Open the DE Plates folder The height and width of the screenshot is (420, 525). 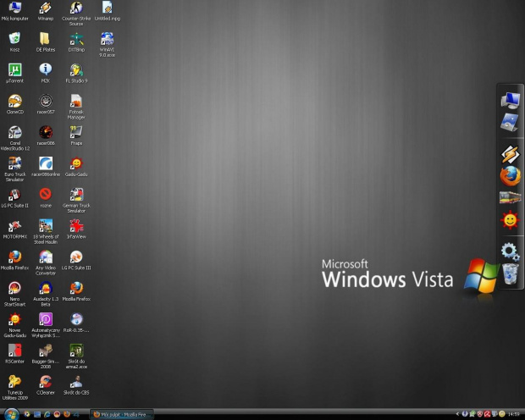46,42
